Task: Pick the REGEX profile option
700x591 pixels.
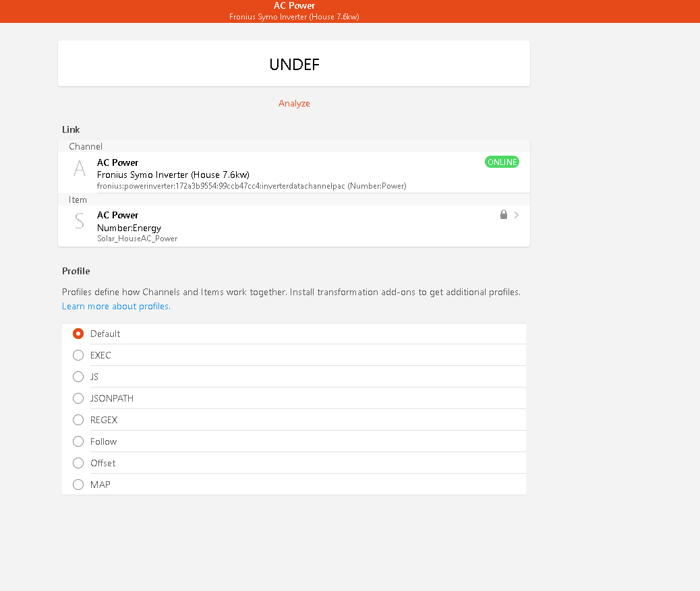Action: click(78, 420)
